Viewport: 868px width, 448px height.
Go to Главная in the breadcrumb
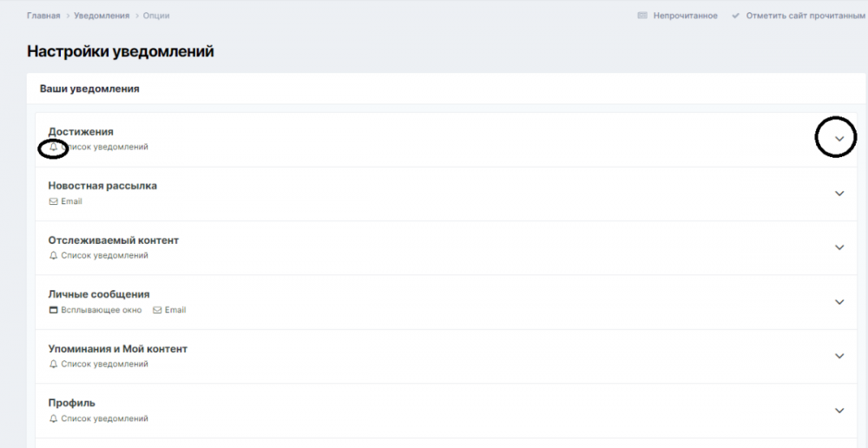pyautogui.click(x=43, y=16)
